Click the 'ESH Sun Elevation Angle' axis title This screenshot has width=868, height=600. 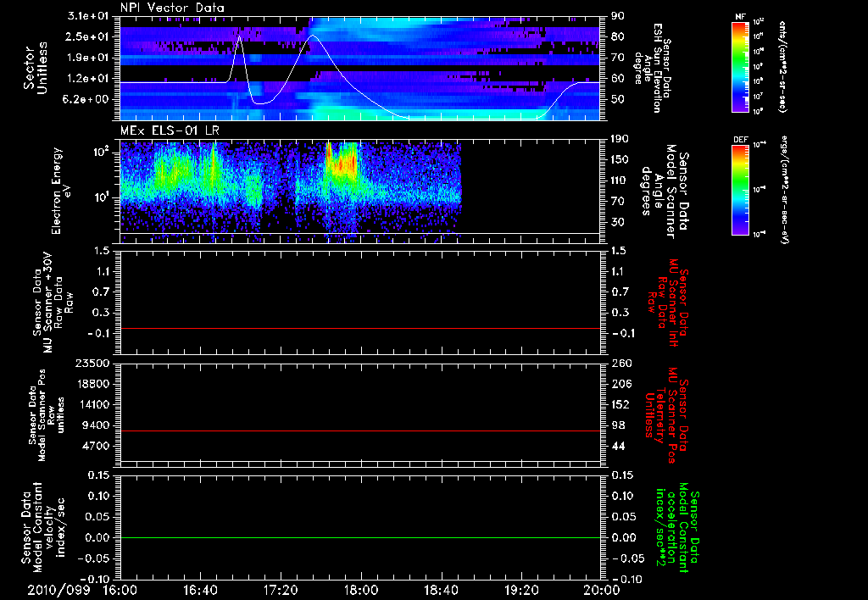(653, 68)
